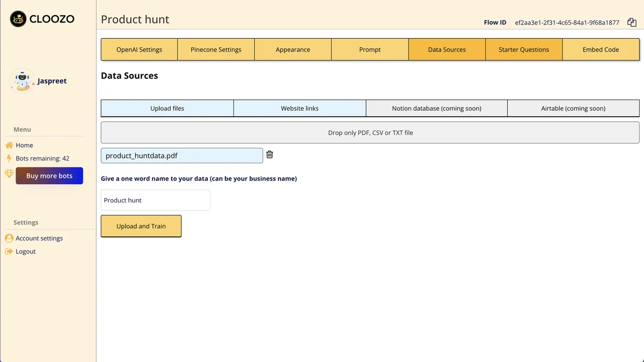Image resolution: width=644 pixels, height=362 pixels.
Task: Click the Product hunt page title
Action: 135,19
